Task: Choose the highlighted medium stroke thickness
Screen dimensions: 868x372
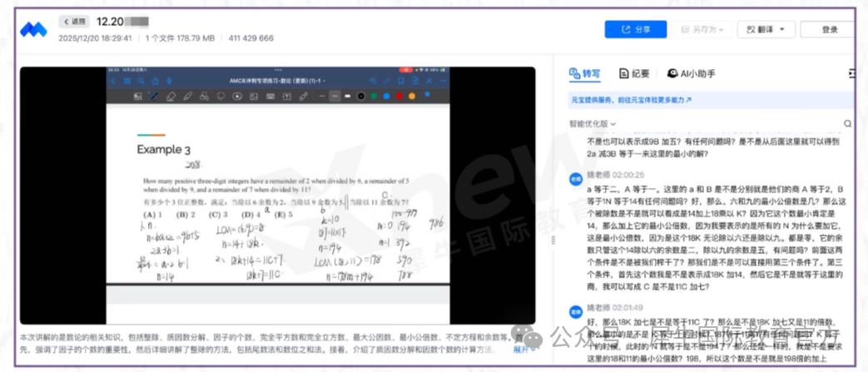Action: (335, 96)
